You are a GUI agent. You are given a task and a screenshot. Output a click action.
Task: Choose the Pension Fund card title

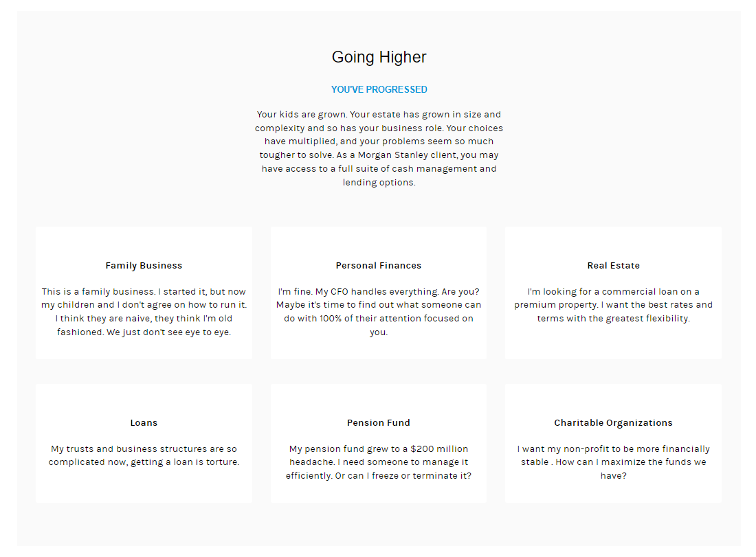point(379,423)
